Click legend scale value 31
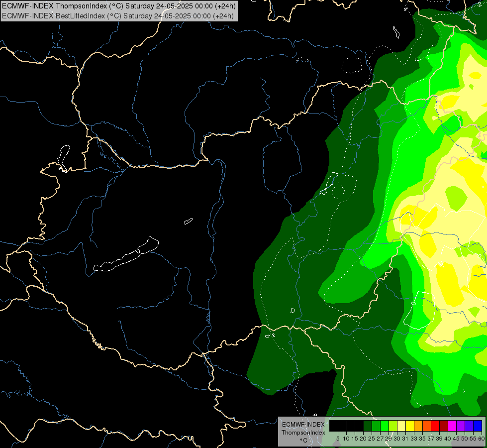 [x=405, y=439]
